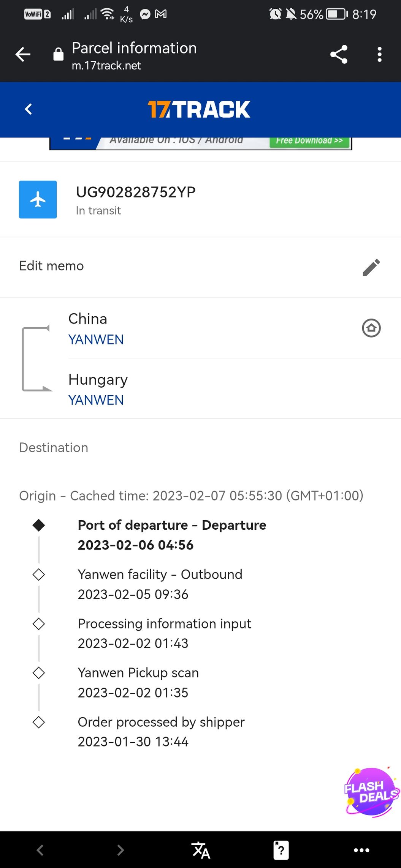401x868 pixels.
Task: Select the 17TRACK logo in the header
Action: [199, 109]
